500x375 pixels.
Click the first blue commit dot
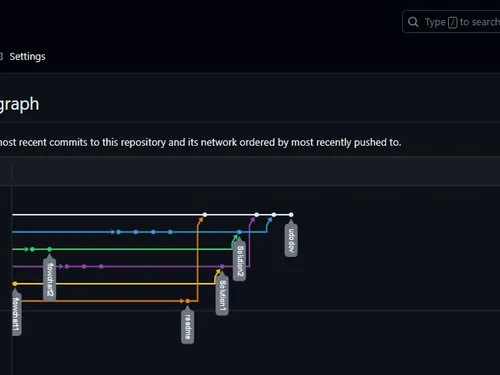(x=118, y=232)
